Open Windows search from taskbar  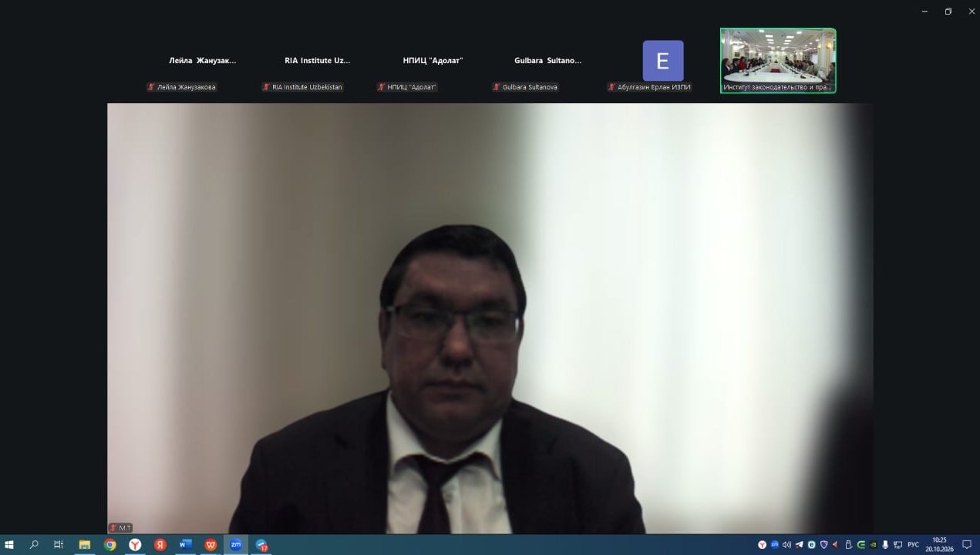pyautogui.click(x=34, y=544)
